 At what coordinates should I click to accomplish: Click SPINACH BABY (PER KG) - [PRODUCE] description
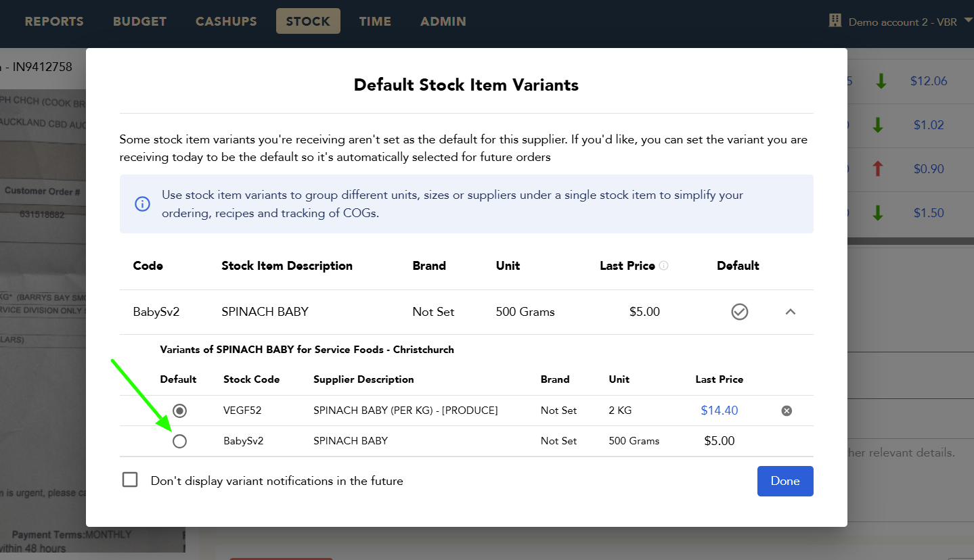[x=405, y=411]
